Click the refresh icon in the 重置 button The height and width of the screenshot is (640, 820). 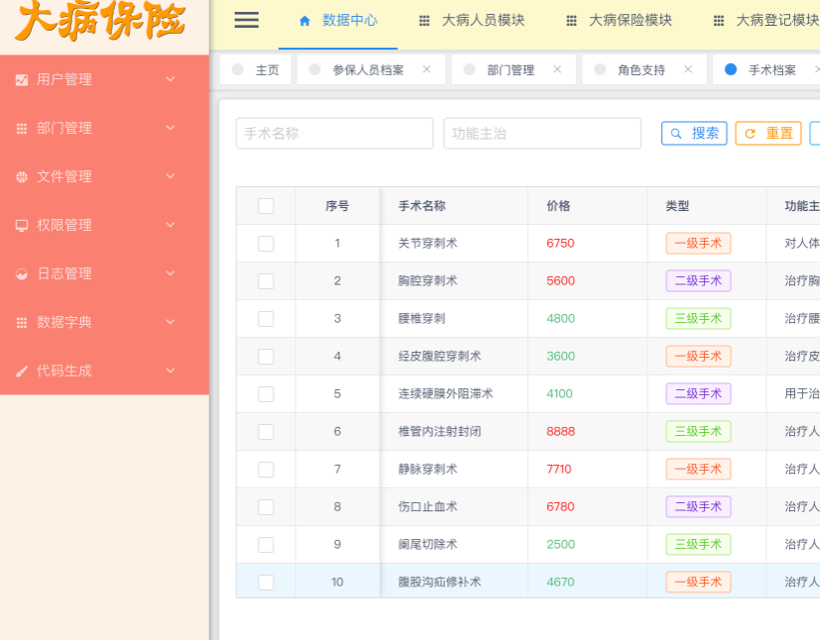[x=749, y=133]
